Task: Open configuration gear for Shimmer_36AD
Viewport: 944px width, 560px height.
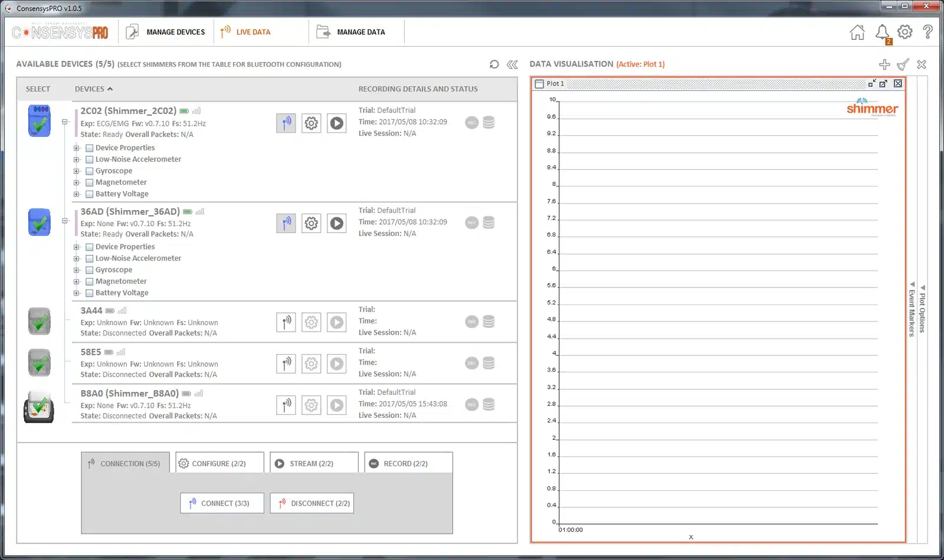Action: (x=312, y=223)
